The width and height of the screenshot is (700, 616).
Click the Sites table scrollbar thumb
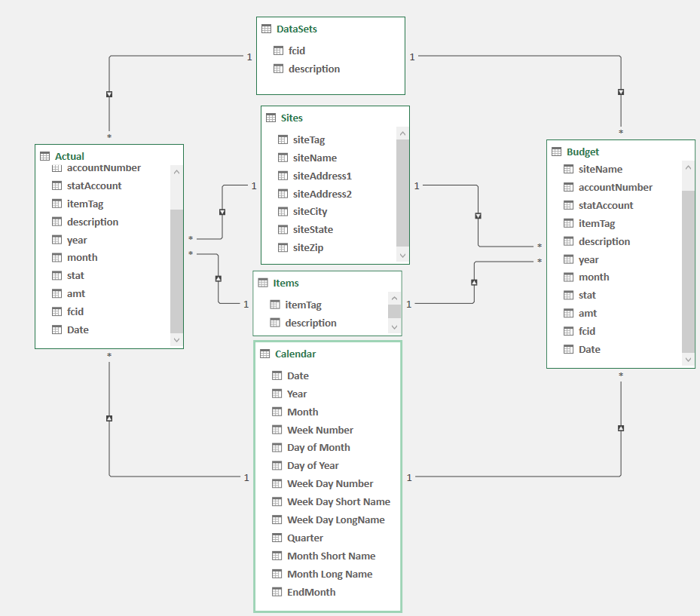click(402, 193)
